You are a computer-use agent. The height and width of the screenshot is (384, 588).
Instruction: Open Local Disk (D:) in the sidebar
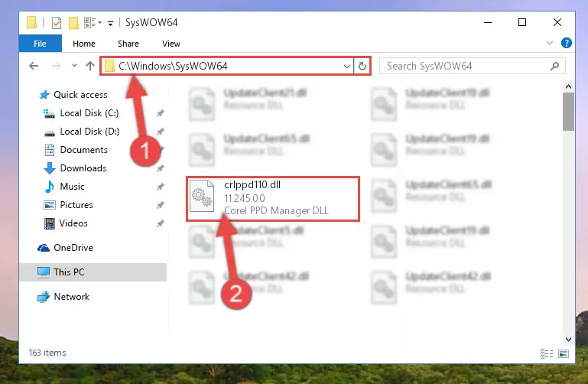click(x=89, y=132)
